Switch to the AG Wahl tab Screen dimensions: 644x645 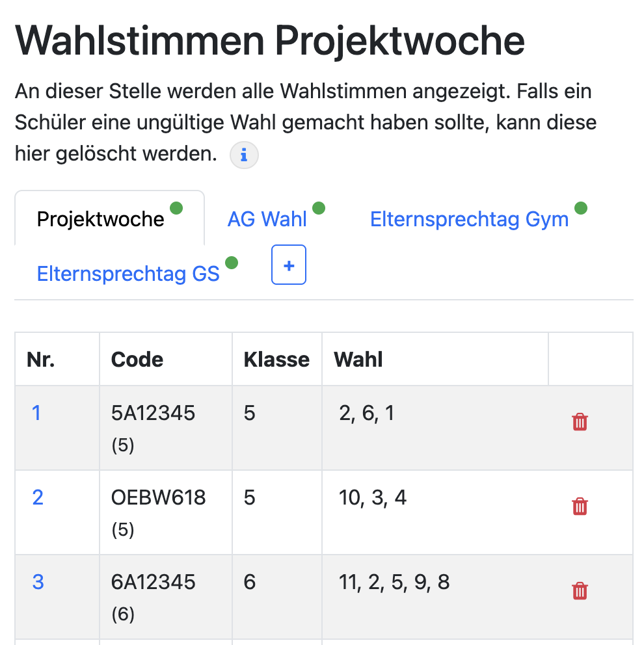pos(267,219)
